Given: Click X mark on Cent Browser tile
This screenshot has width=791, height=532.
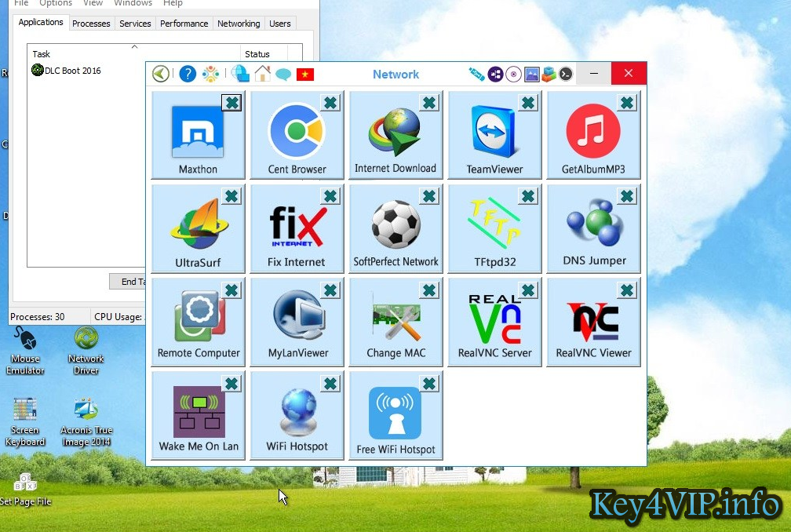Looking at the screenshot, I should 330,103.
